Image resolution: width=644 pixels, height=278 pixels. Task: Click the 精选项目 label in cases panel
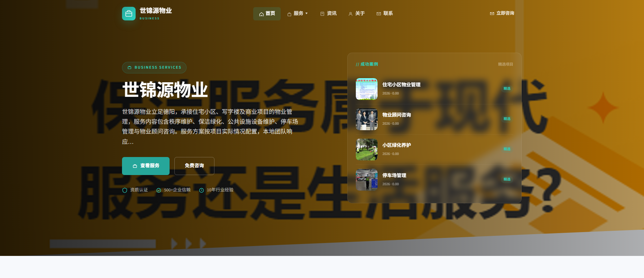506,64
